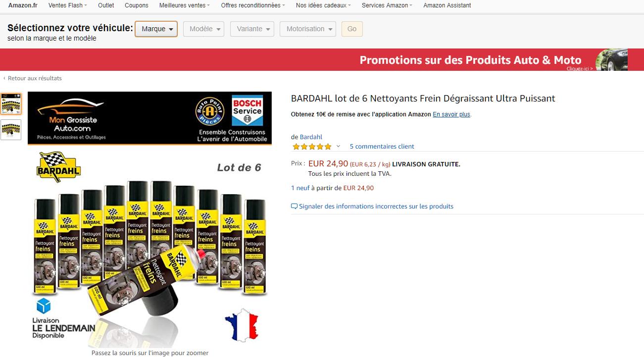Click the Go button
This screenshot has height=363, width=644.
pos(352,29)
